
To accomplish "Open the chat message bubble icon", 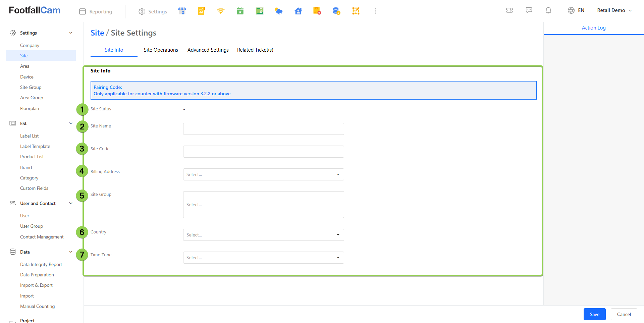I will coord(529,10).
